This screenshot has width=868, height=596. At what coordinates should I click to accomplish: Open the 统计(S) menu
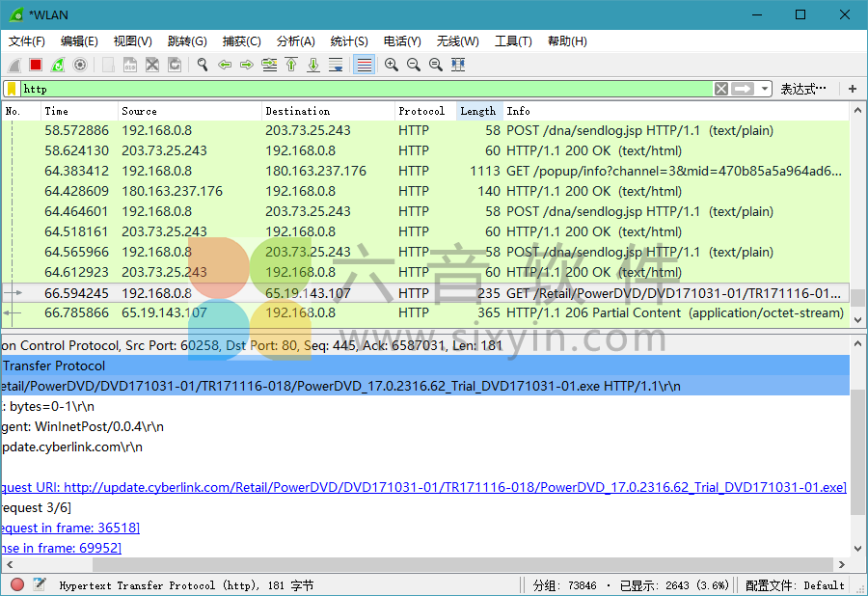[x=349, y=41]
